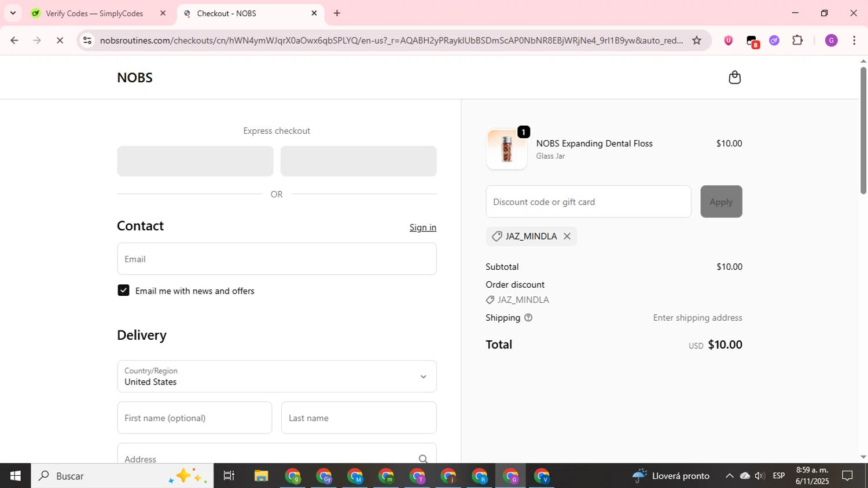
Task: Switch to Verify Codes — SimplyCodes tab
Action: click(94, 13)
